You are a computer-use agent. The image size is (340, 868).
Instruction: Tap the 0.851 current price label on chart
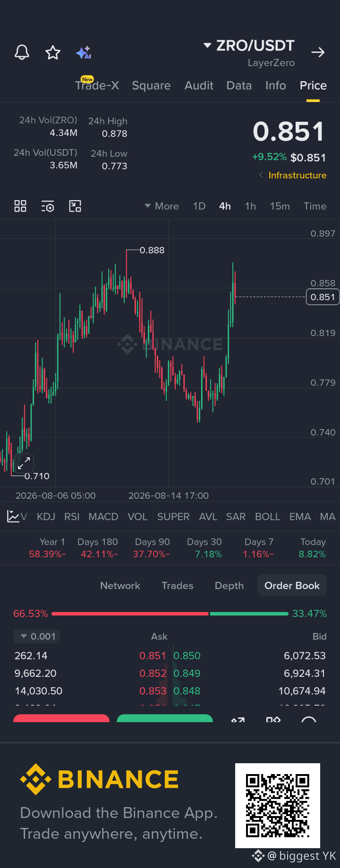click(x=323, y=297)
